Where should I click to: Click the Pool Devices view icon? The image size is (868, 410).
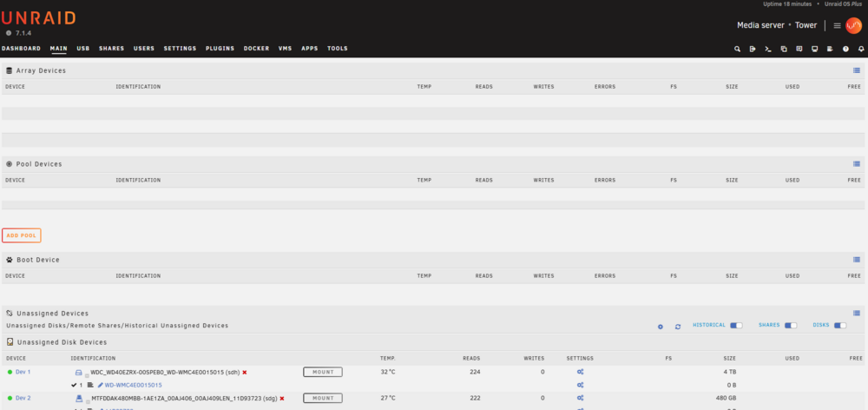[857, 164]
